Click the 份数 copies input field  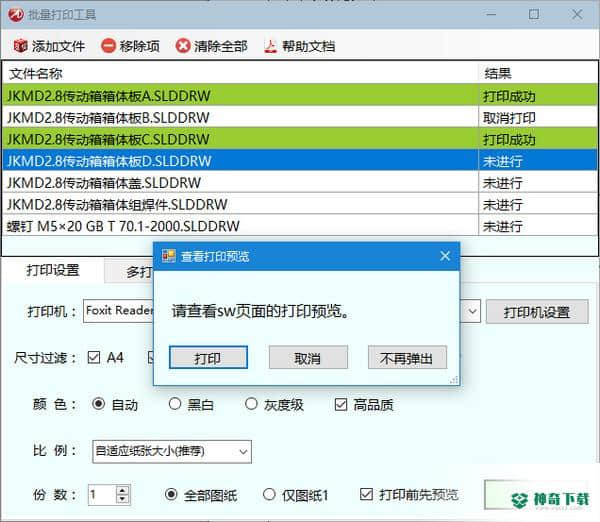click(102, 494)
